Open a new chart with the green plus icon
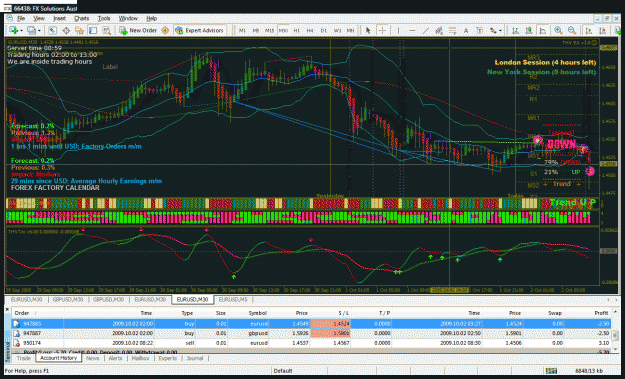This screenshot has width=625, height=379. pos(13,30)
